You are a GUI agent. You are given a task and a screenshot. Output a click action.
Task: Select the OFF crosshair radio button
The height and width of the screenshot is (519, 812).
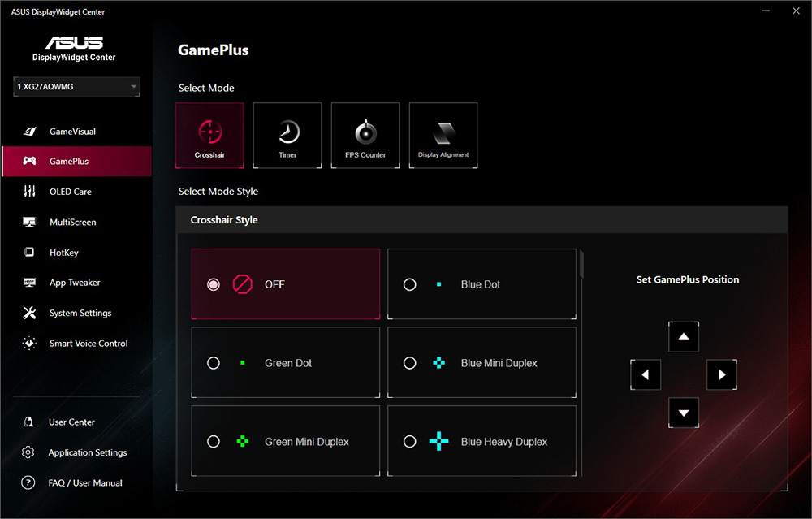[x=214, y=284]
